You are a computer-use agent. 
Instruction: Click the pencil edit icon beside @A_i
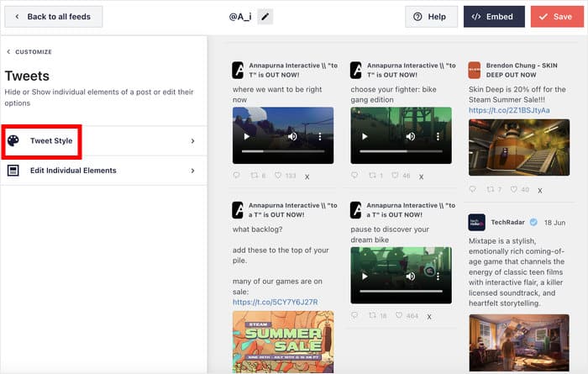[265, 17]
